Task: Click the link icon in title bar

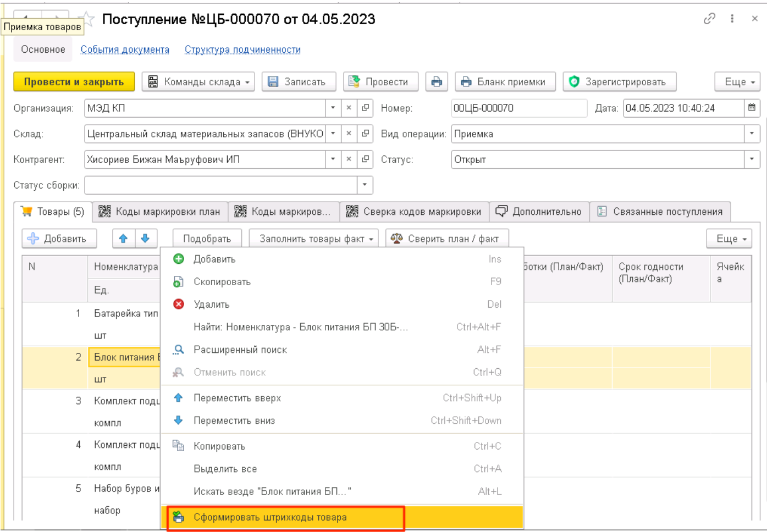Action: 709,19
